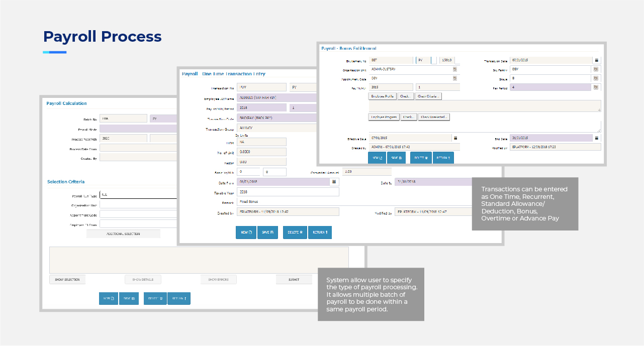
Task: Click New in One Time Transaction Entry
Action: tap(246, 233)
